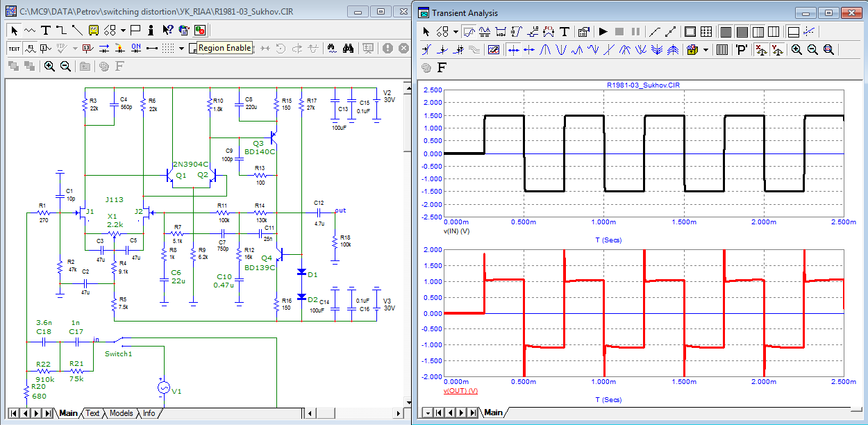868x425 pixels.
Task: Switch to the Models tab
Action: coord(121,413)
